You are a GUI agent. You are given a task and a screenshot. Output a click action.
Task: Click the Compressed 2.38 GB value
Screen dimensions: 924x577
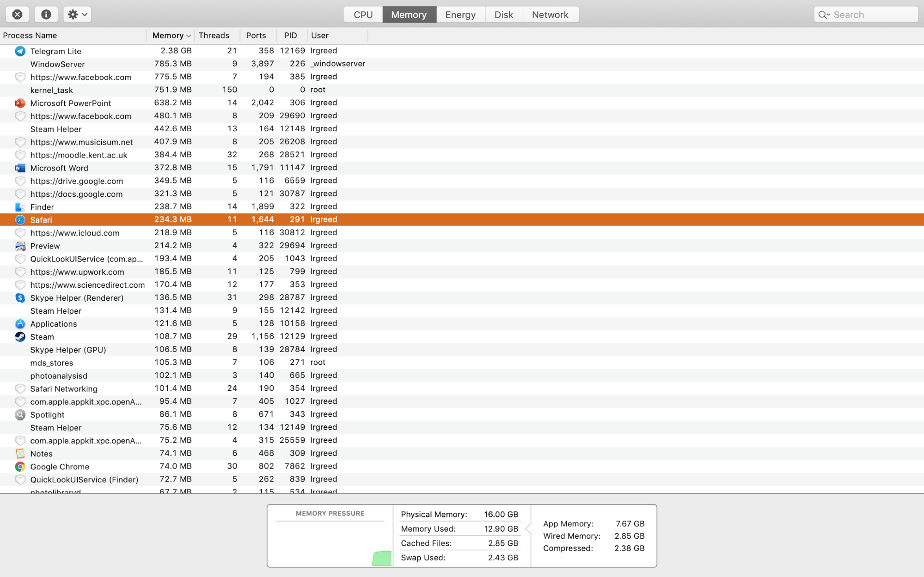630,548
